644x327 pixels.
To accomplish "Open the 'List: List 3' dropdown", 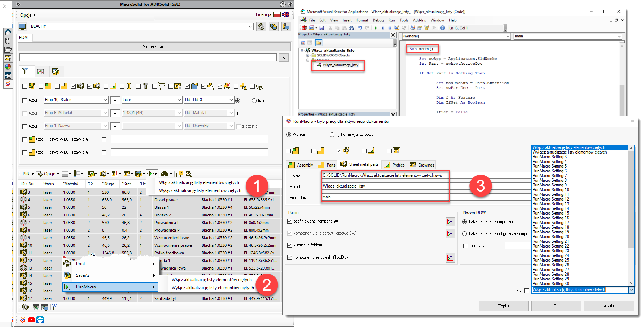I will 231,100.
